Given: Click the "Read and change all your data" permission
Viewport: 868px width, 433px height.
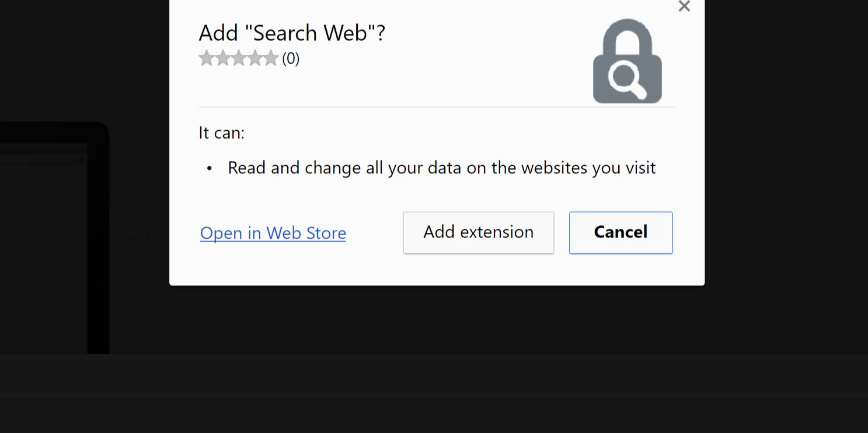Looking at the screenshot, I should coord(441,168).
